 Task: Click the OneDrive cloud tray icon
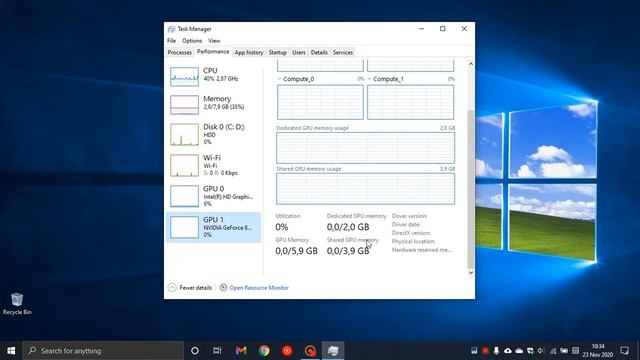pyautogui.click(x=519, y=351)
